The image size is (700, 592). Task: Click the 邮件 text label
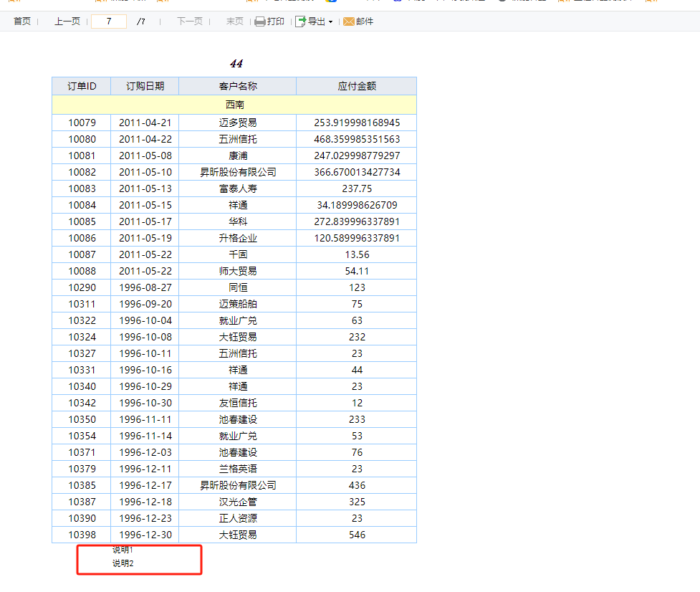point(364,22)
